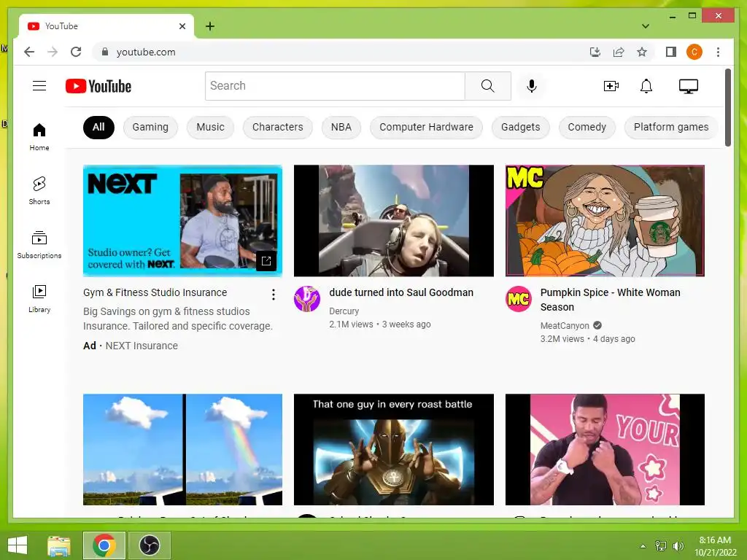
Task: Click the install app icon in address bar
Action: coord(595,52)
